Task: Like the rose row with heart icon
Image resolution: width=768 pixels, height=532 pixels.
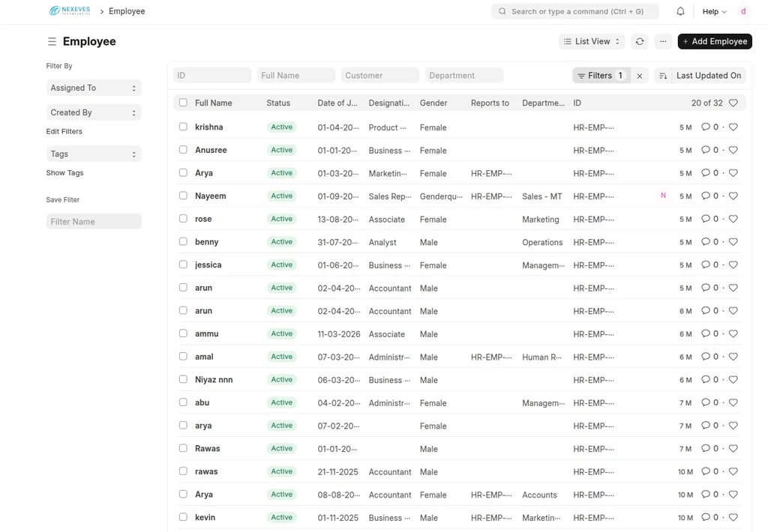Action: click(x=733, y=219)
